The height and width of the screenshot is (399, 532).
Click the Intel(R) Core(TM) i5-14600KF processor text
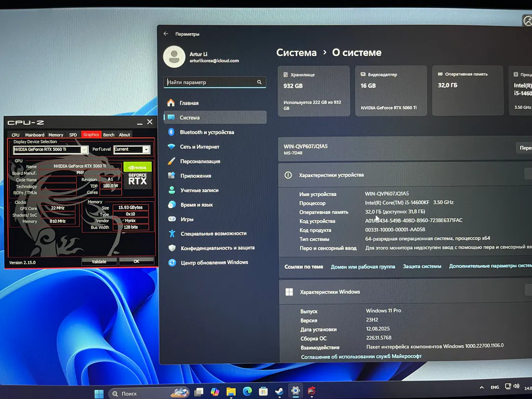point(397,202)
